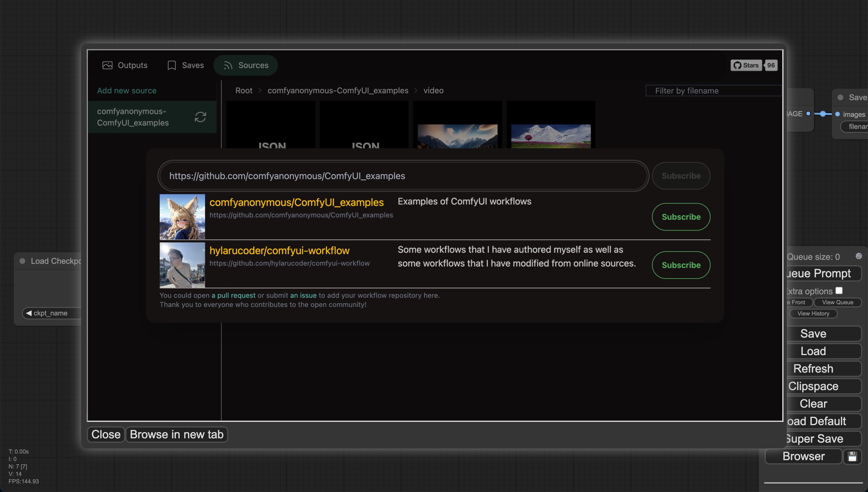Open the GitHub Stars badge
The width and height of the screenshot is (868, 492).
tap(746, 65)
